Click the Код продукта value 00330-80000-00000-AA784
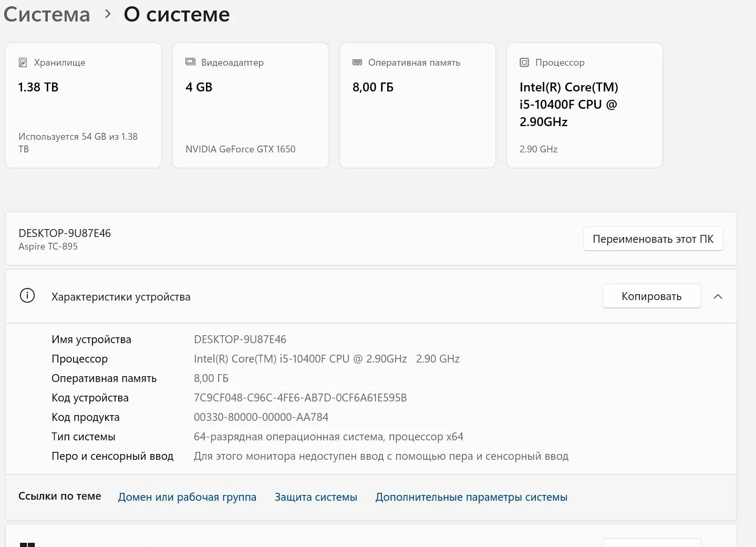This screenshot has width=756, height=547. tap(261, 417)
